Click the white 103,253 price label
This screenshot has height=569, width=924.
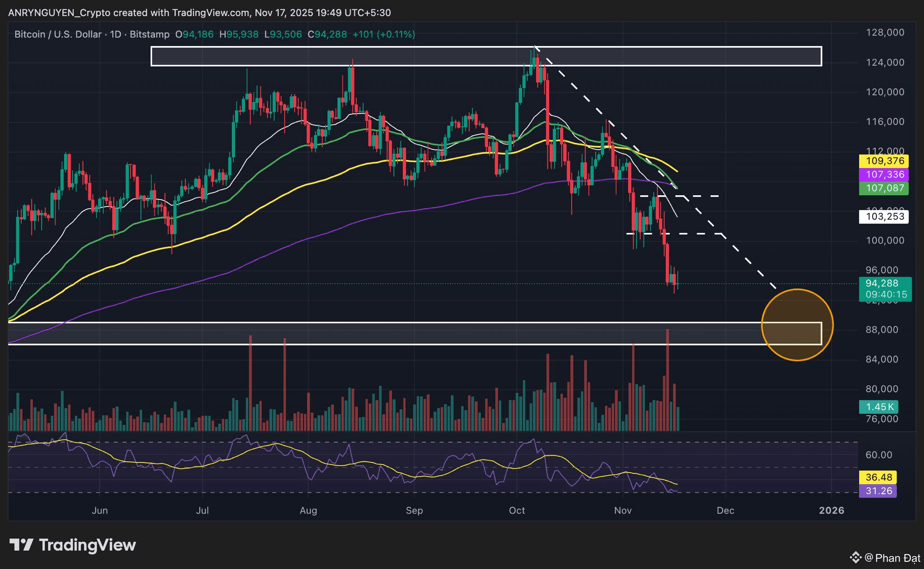[x=884, y=216]
